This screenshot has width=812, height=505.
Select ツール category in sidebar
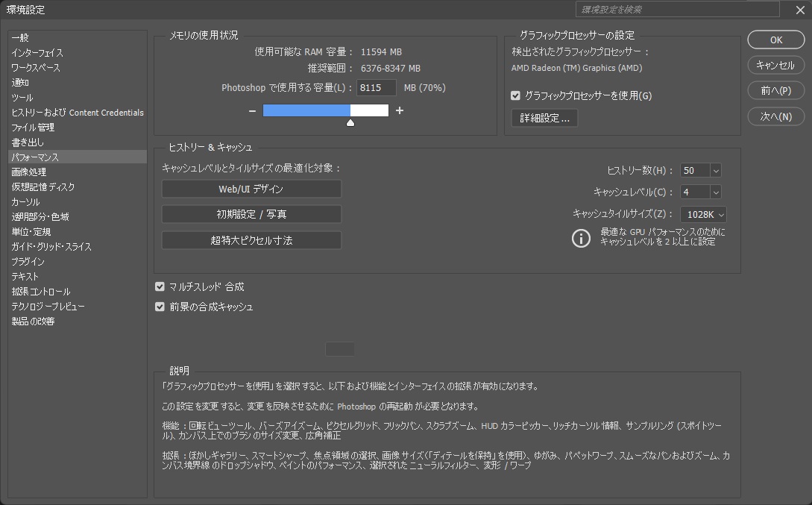coord(77,98)
